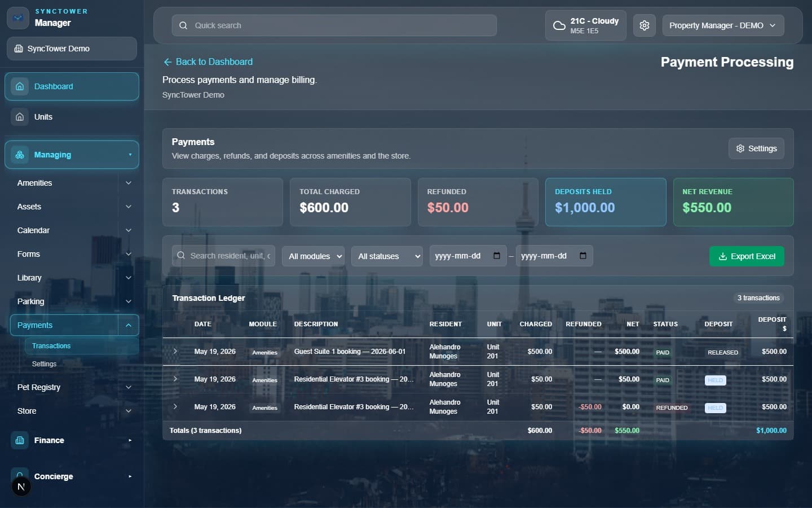The image size is (812, 508).
Task: Click the Net Revenue $550.00 card
Action: [x=733, y=202]
